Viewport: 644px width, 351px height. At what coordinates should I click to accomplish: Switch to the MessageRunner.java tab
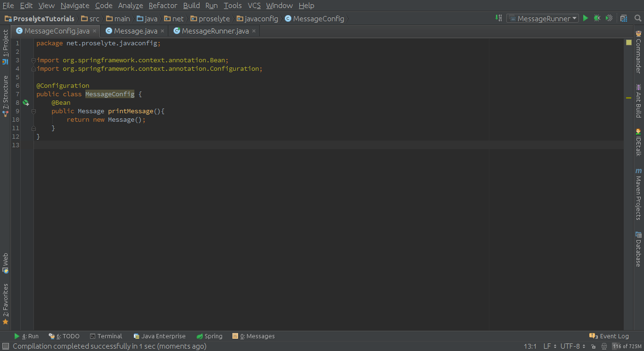click(x=215, y=31)
